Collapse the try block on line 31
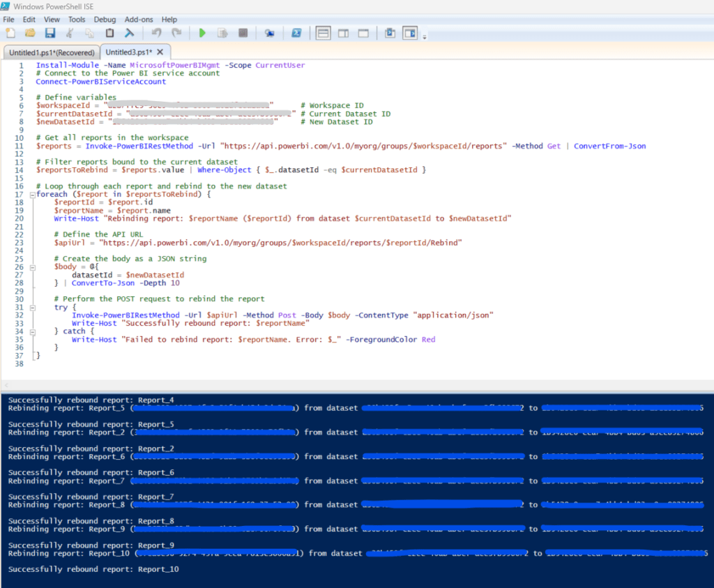The image size is (714, 588). pyautogui.click(x=32, y=307)
